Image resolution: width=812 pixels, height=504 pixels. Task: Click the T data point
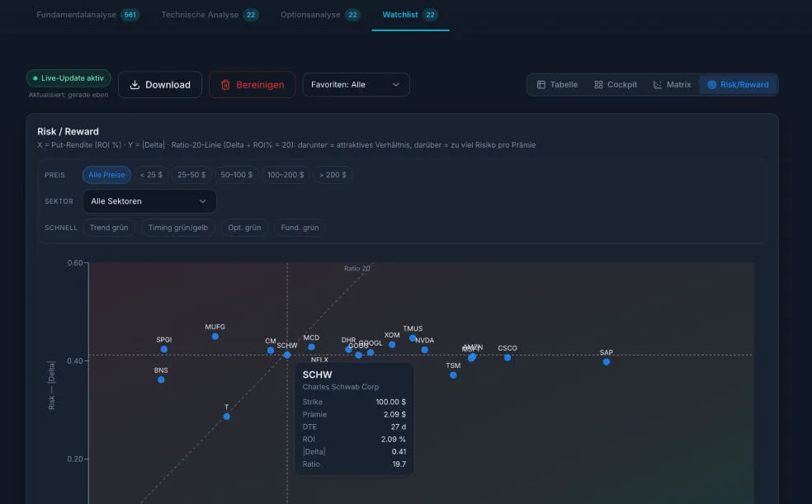[227, 417]
